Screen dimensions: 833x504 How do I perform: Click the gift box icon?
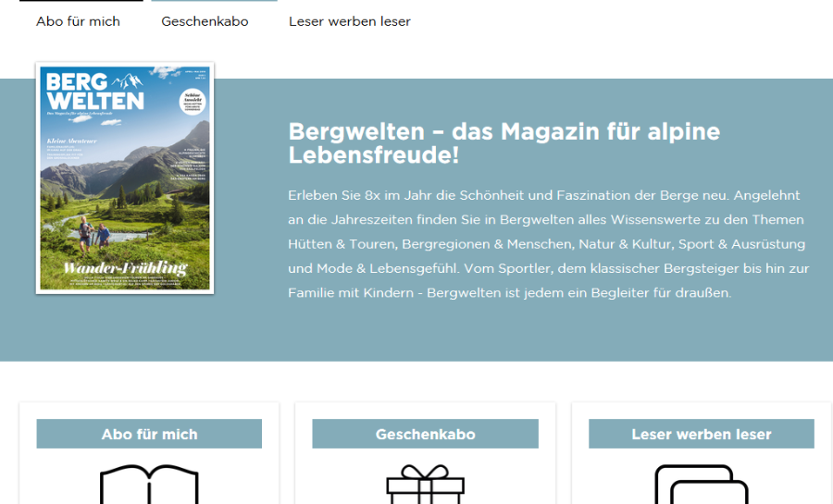point(425,485)
